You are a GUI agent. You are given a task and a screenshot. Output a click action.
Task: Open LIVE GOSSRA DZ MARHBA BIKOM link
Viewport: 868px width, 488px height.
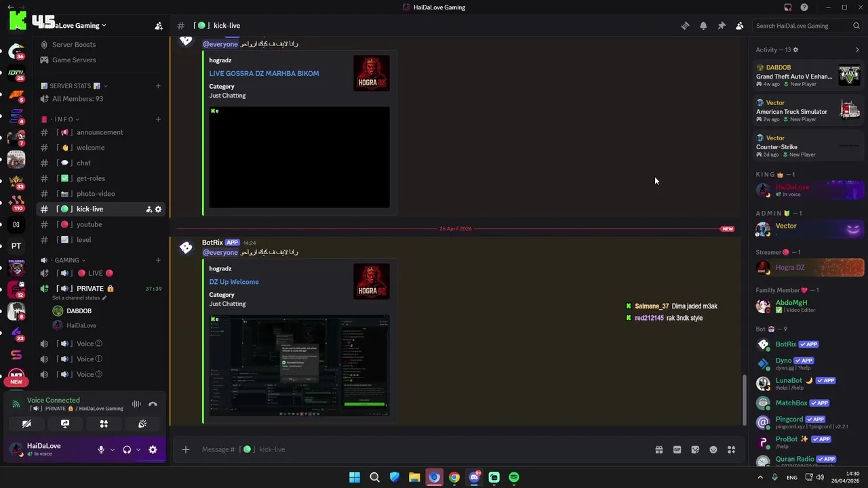264,73
